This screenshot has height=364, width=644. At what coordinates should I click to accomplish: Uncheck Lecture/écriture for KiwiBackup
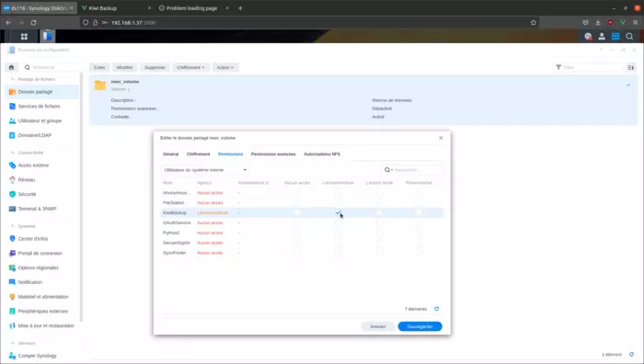pos(338,212)
